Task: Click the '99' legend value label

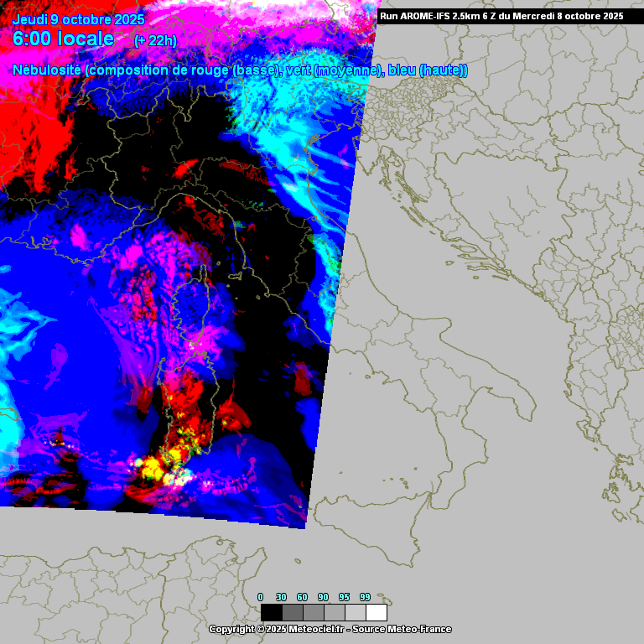Action: point(365,597)
